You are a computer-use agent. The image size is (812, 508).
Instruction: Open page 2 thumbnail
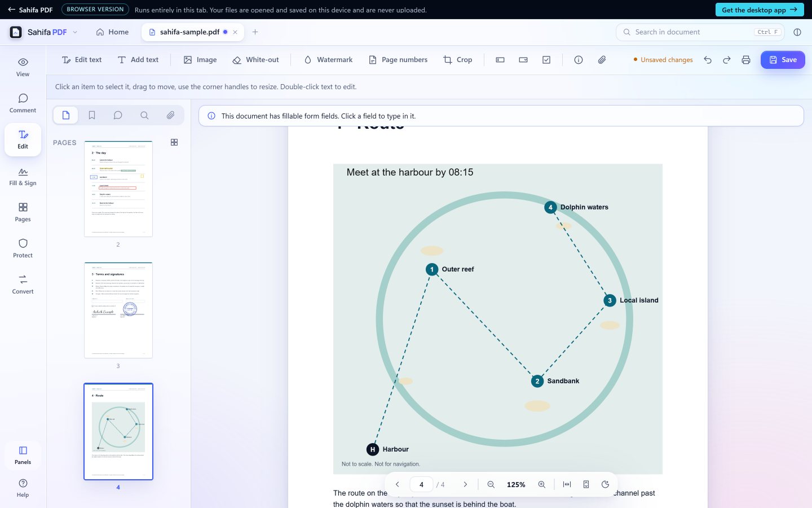click(x=118, y=189)
